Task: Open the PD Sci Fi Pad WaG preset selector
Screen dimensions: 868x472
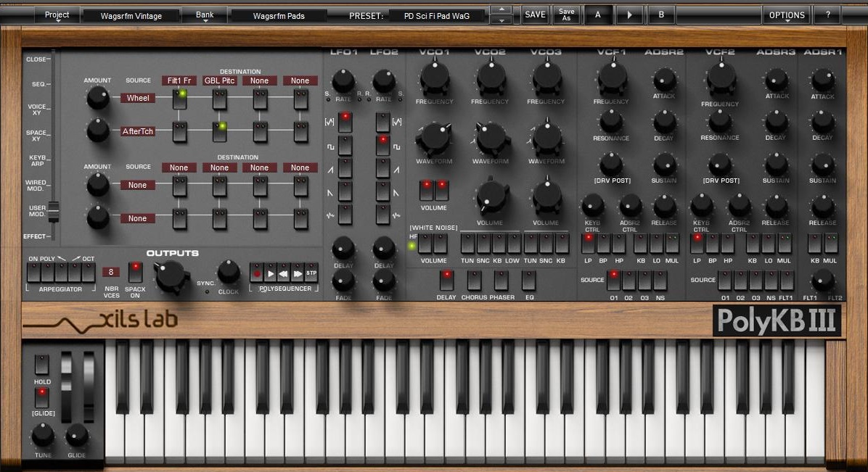Action: tap(437, 15)
